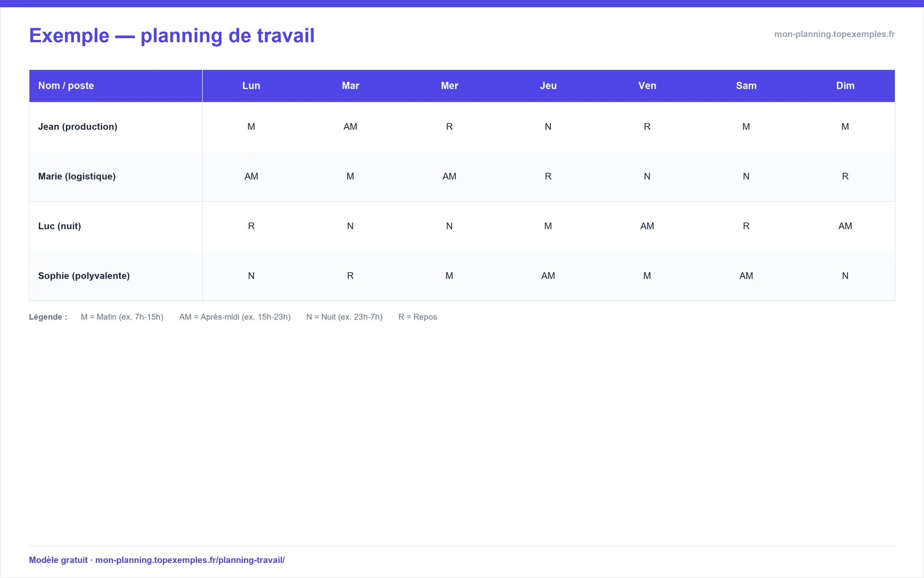924x578 pixels.
Task: Click legend entry 'AM = Après-midi (ex. 15h-23h)'
Action: point(235,317)
